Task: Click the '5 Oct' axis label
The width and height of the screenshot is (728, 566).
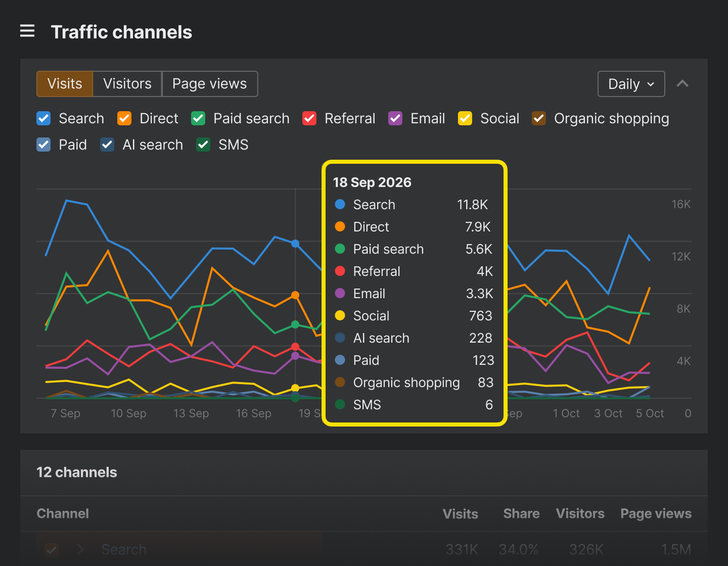Action: click(x=650, y=413)
